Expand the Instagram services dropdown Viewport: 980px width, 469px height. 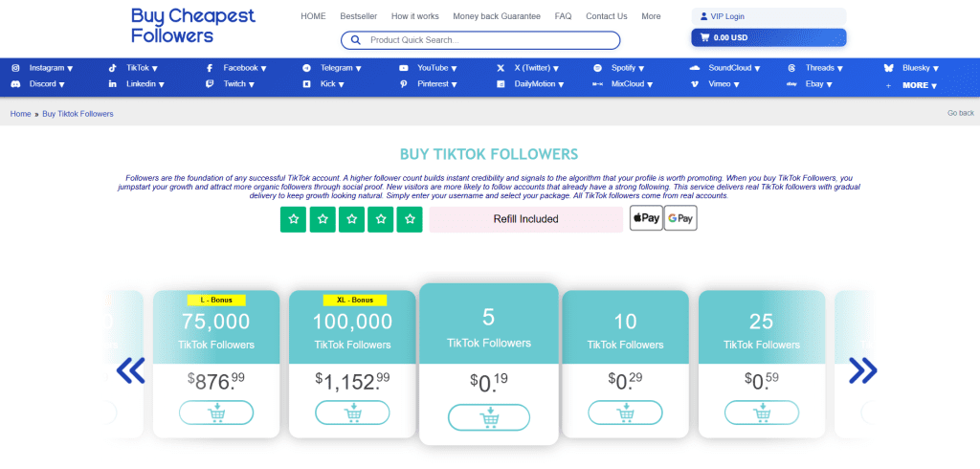click(x=52, y=68)
